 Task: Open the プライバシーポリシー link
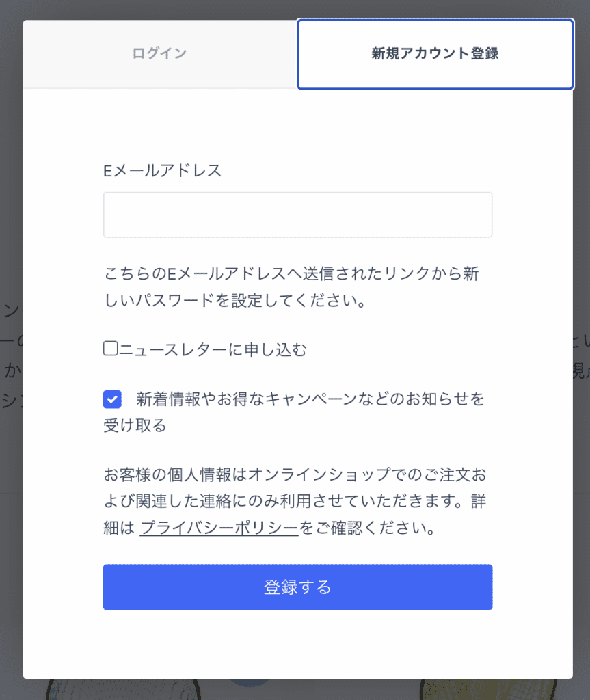[x=219, y=528]
